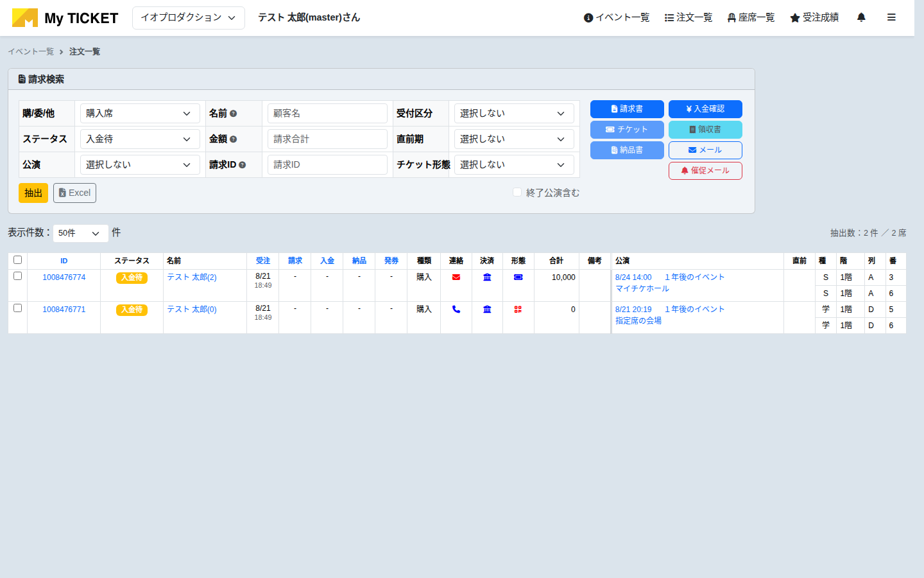Screen dimensions: 924x578
Task: Open customer テスト 太郎(2)
Action: (x=192, y=277)
